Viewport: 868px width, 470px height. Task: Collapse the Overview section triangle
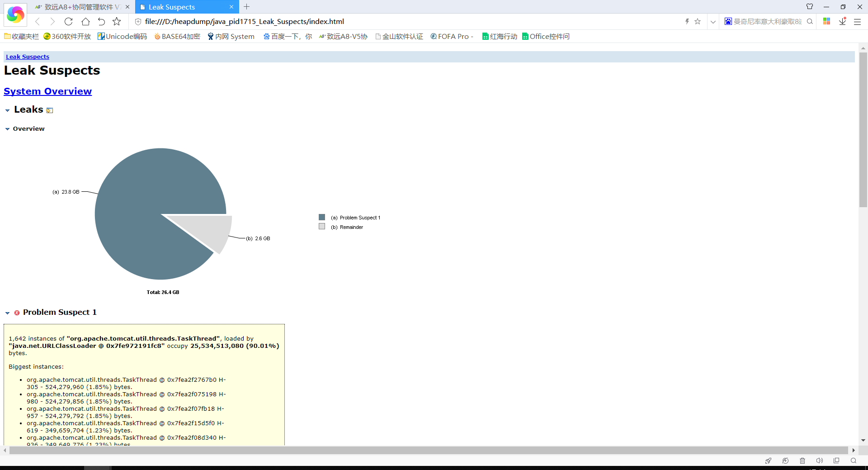point(7,129)
